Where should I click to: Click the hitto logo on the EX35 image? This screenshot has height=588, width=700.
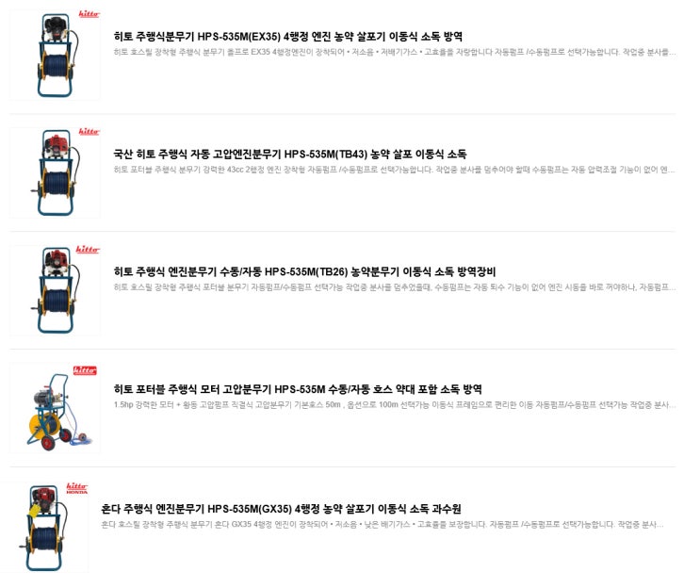tap(89, 14)
